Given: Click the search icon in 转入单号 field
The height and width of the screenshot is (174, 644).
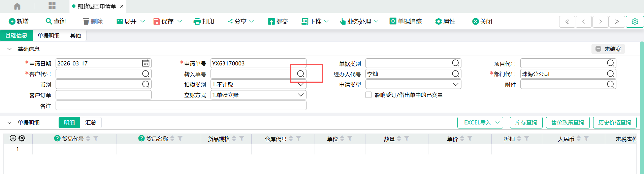Looking at the screenshot, I should tap(300, 74).
